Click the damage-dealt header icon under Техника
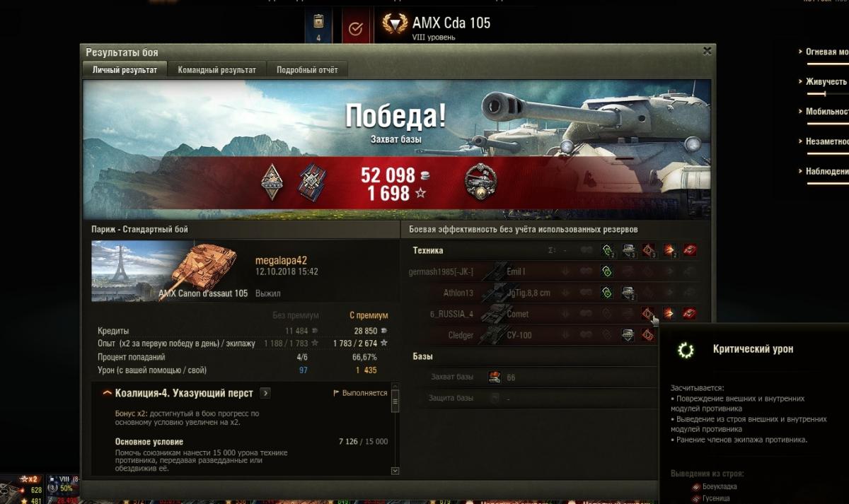Screen dimensions: 849x504 click(669, 250)
